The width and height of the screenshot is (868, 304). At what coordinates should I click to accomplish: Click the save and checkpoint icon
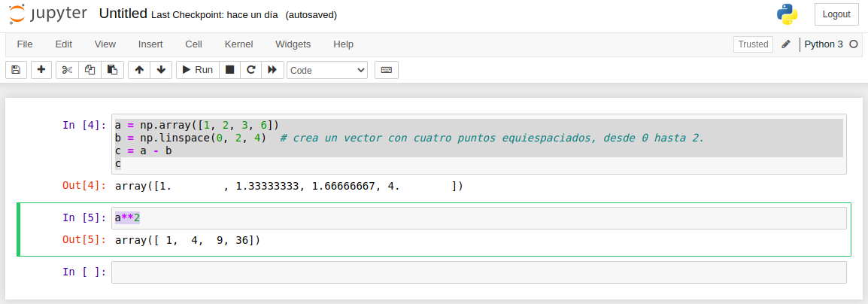[x=16, y=70]
